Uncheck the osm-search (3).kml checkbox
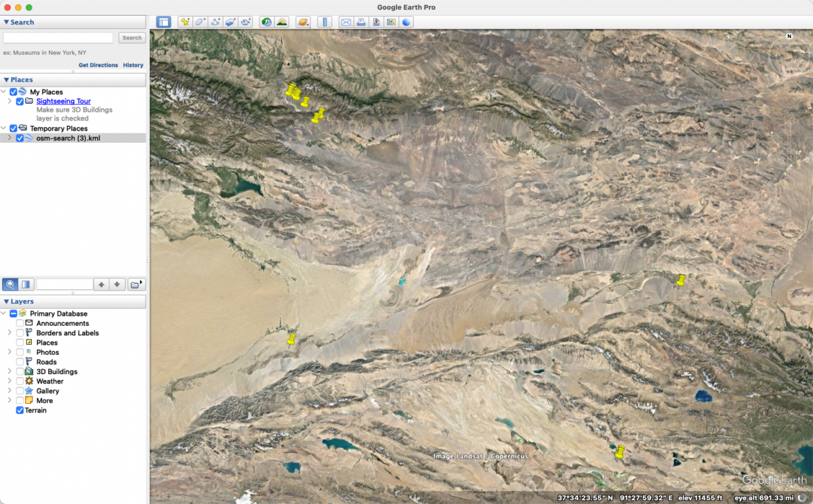The height and width of the screenshot is (504, 813). point(20,138)
